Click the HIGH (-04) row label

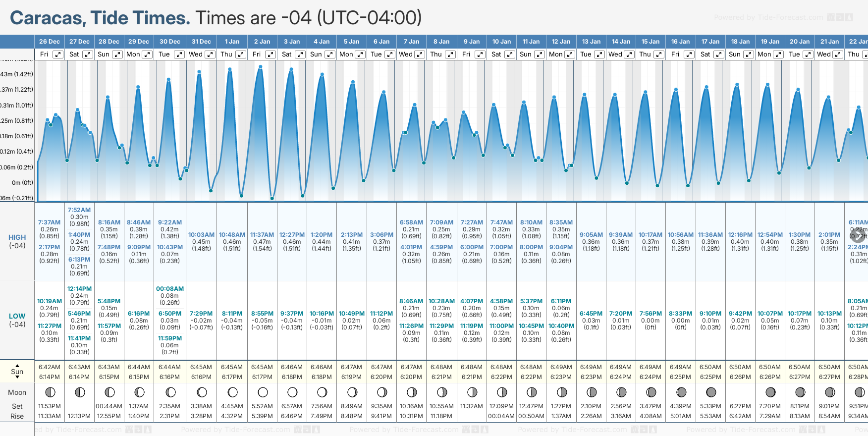[x=17, y=241]
